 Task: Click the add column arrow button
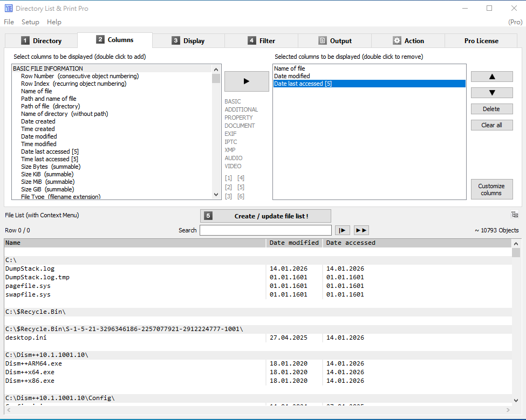(247, 81)
